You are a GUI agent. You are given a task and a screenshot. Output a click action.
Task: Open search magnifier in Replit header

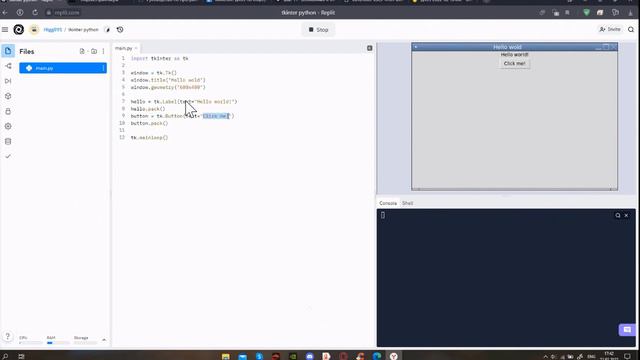click(x=631, y=29)
